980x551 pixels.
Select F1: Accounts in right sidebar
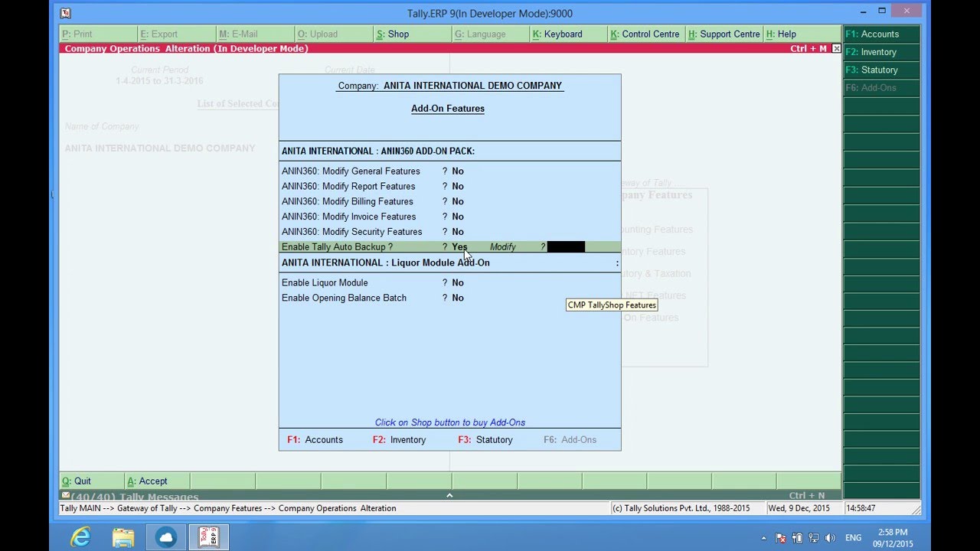881,34
